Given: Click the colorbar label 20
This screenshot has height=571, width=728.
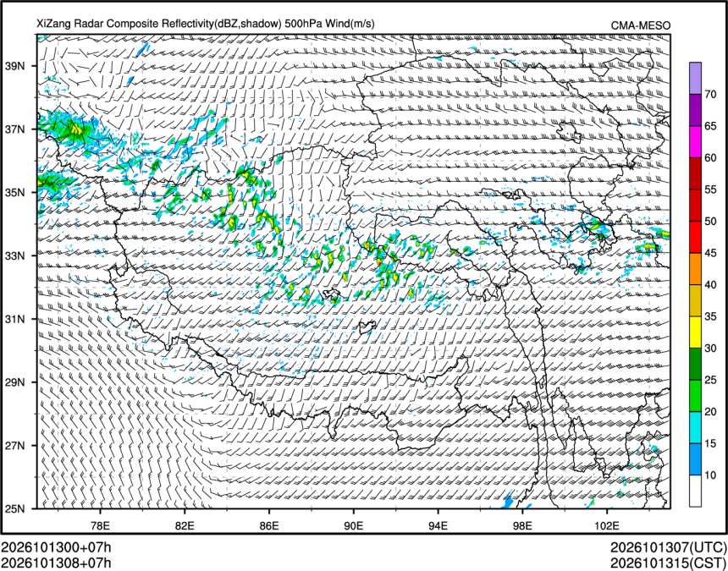Looking at the screenshot, I should click(x=710, y=411).
